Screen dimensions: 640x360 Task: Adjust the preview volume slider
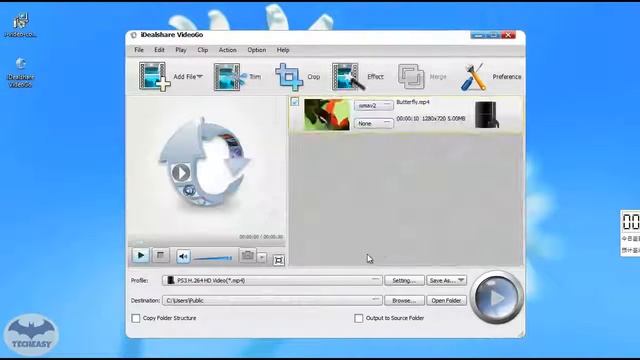(x=212, y=258)
